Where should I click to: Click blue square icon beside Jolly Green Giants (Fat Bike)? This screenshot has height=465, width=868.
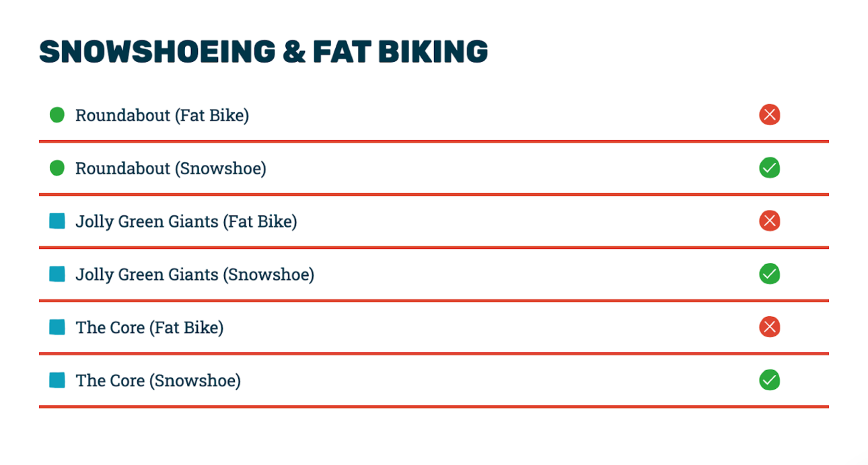[x=57, y=221]
